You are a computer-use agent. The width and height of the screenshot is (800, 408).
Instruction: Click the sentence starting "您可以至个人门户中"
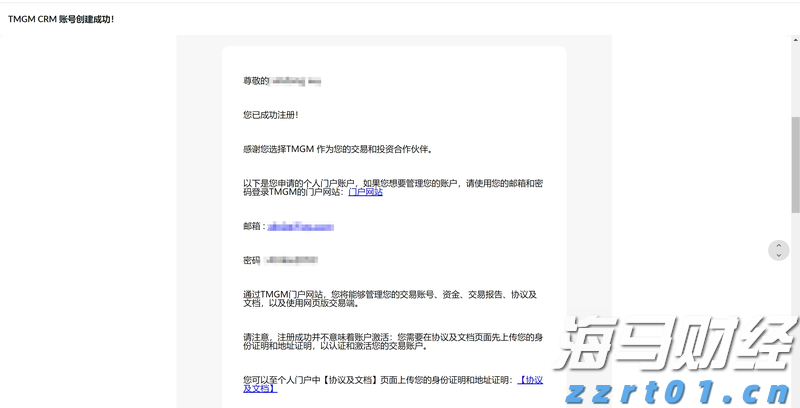click(x=378, y=380)
